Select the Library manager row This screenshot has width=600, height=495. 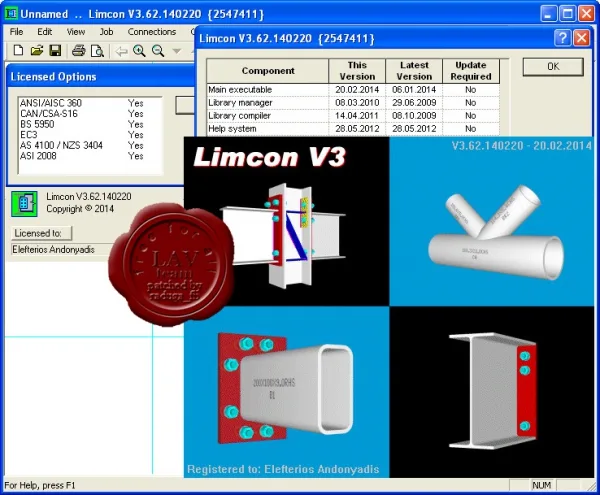pyautogui.click(x=353, y=103)
